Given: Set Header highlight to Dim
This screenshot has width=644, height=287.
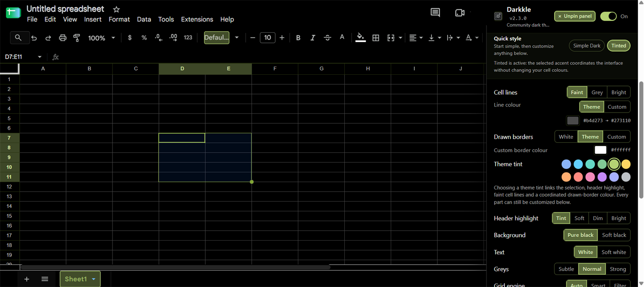Looking at the screenshot, I should (598, 218).
